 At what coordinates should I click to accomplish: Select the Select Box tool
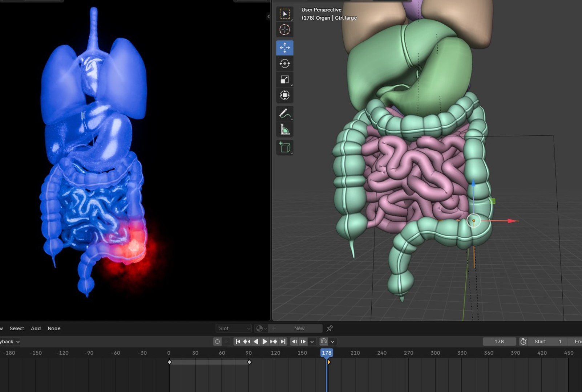pos(285,14)
